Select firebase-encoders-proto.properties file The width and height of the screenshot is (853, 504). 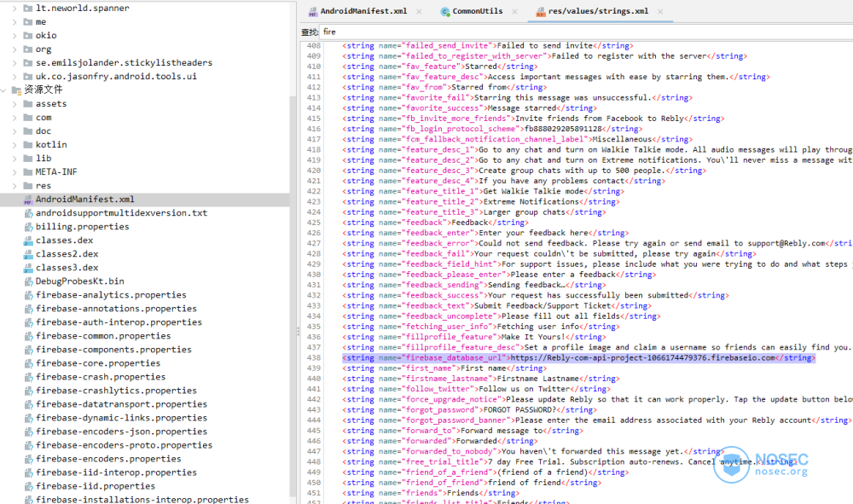pos(124,445)
